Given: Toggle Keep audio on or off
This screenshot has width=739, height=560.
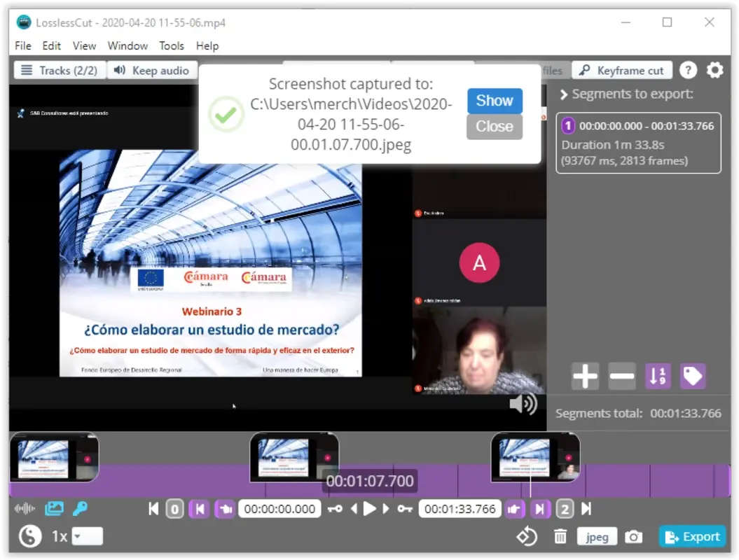Looking at the screenshot, I should 152,70.
